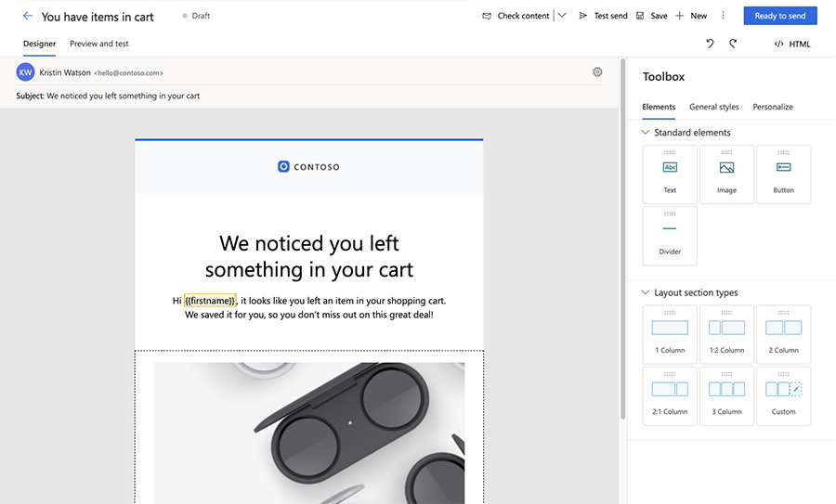Image resolution: width=836 pixels, height=504 pixels.
Task: Choose the 3 Column layout
Action: [x=726, y=395]
